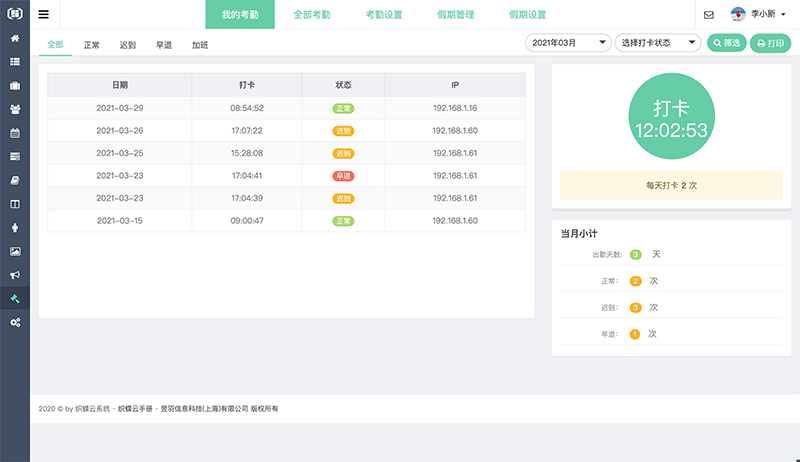Click the 17:04:41 punch time cell

click(x=247, y=175)
